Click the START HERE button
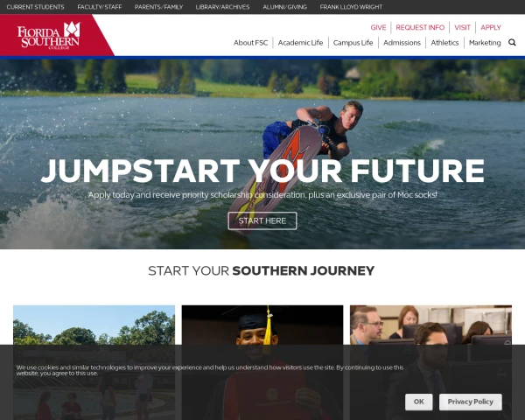The height and width of the screenshot is (420, 525). click(x=262, y=221)
